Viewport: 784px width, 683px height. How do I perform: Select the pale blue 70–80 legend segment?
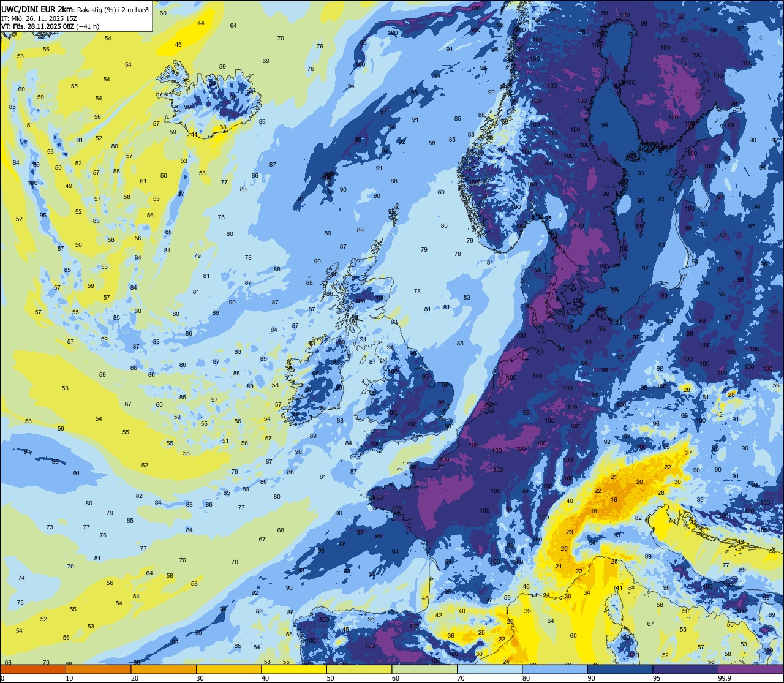pos(490,669)
